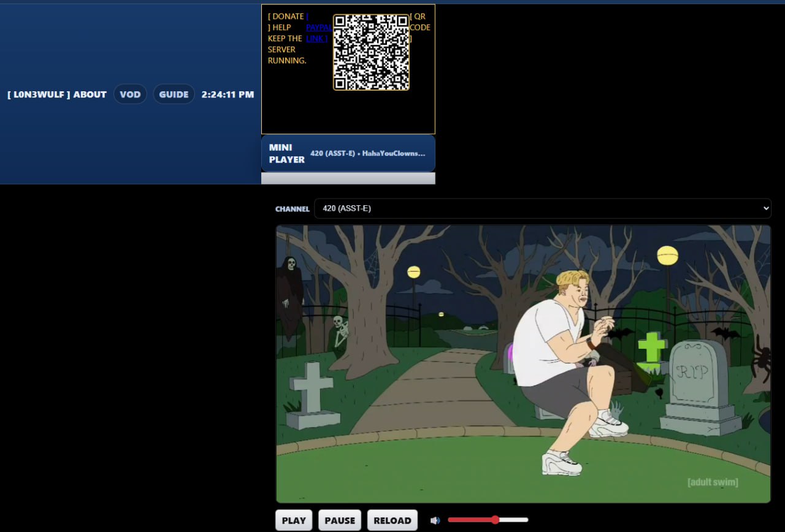This screenshot has width=785, height=532.
Task: Pause the video stream
Action: tap(340, 520)
